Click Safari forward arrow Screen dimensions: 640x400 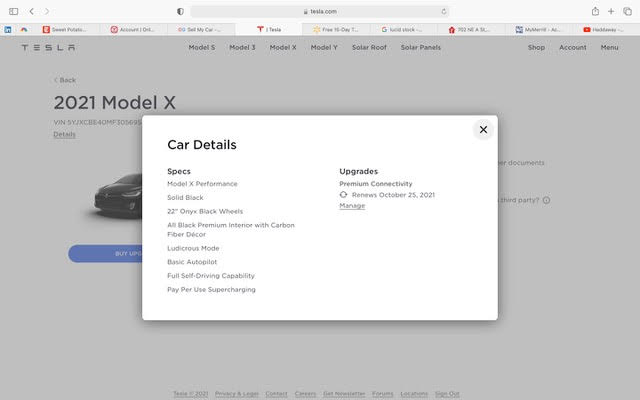(46, 11)
